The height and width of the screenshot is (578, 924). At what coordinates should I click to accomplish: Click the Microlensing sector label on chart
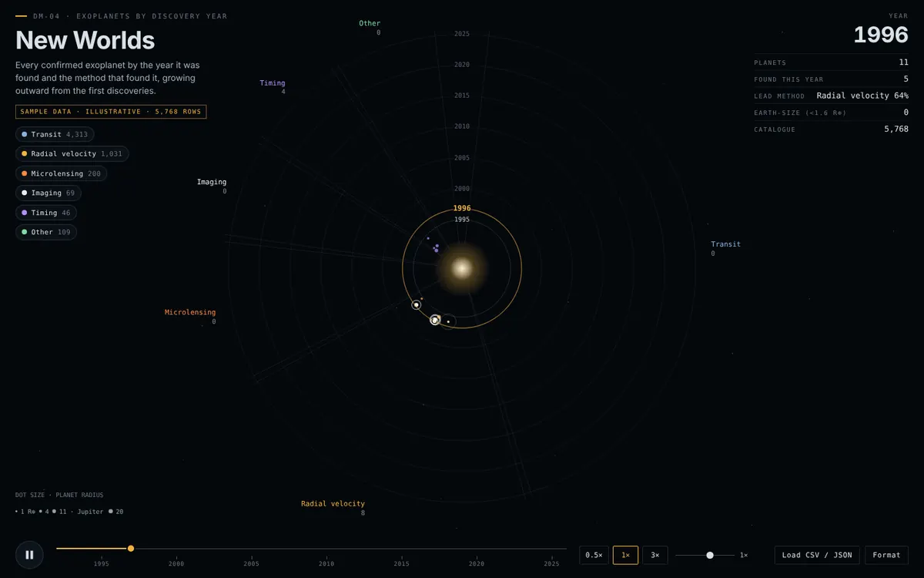190,312
